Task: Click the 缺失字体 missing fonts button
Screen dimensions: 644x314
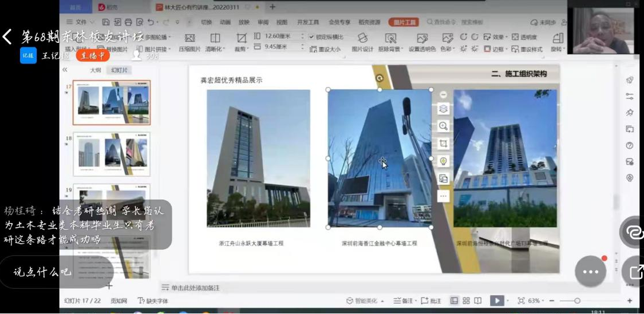Action: point(153,301)
